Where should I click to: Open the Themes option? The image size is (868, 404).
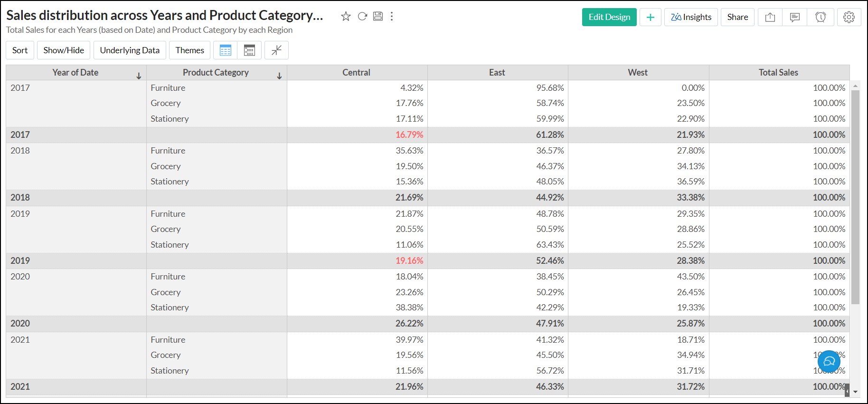pyautogui.click(x=189, y=50)
